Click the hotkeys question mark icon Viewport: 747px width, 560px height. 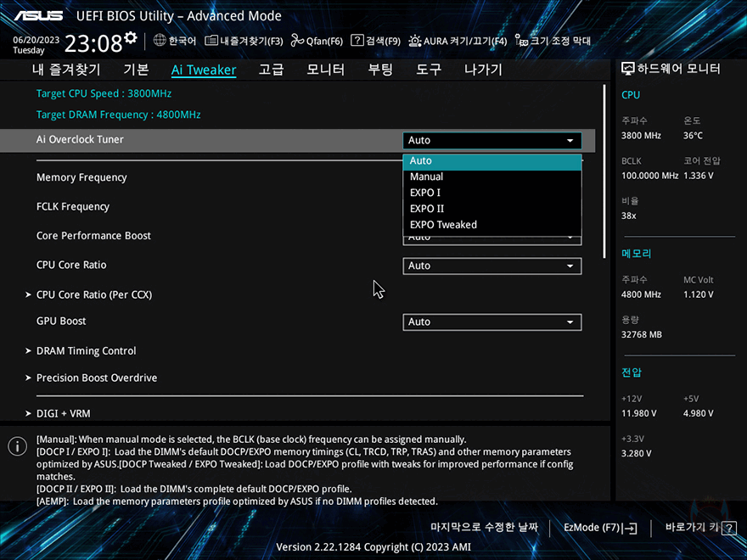[729, 528]
